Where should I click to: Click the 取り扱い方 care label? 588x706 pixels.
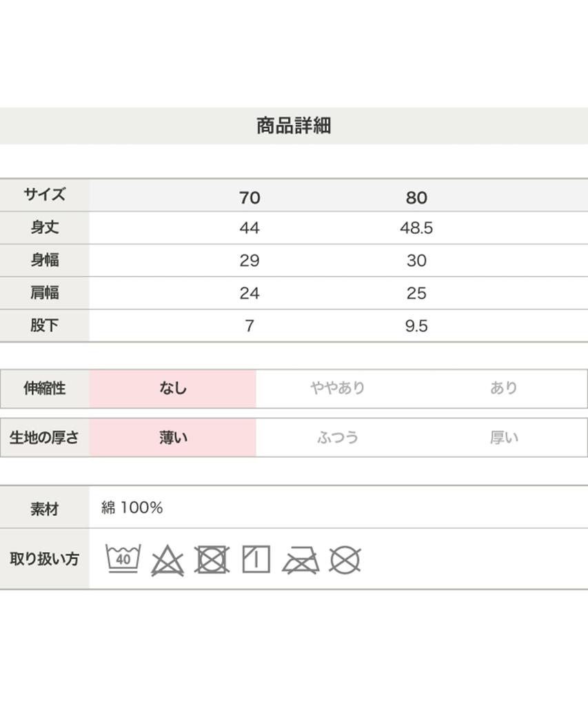45,559
